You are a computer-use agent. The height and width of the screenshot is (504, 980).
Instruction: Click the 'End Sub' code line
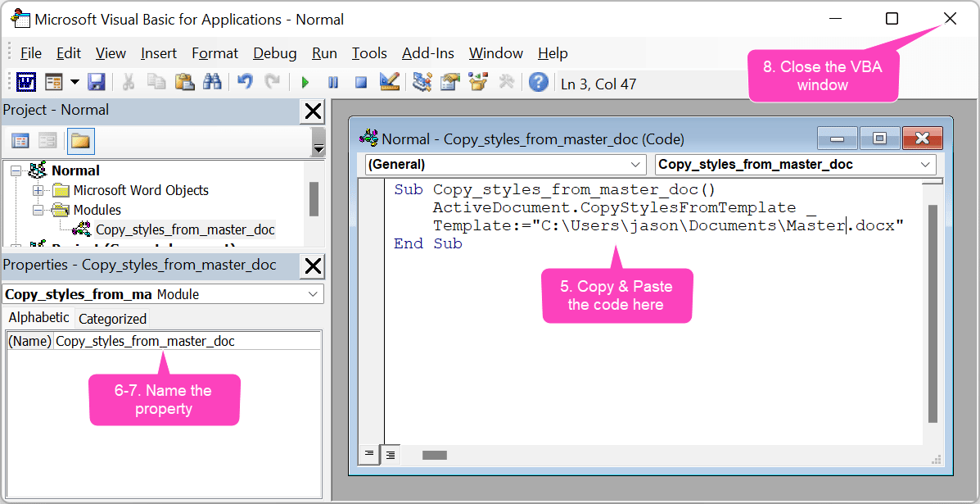pos(428,243)
